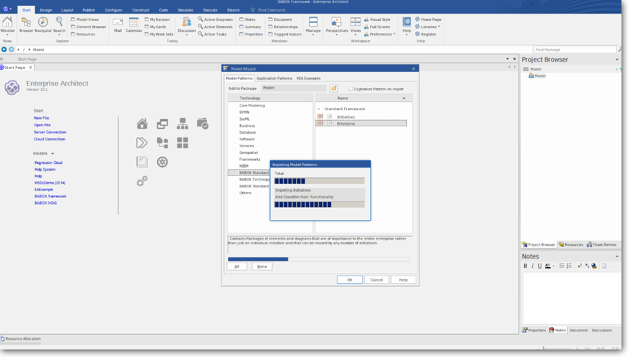Switch to the Application Patterns tab

[x=274, y=78]
